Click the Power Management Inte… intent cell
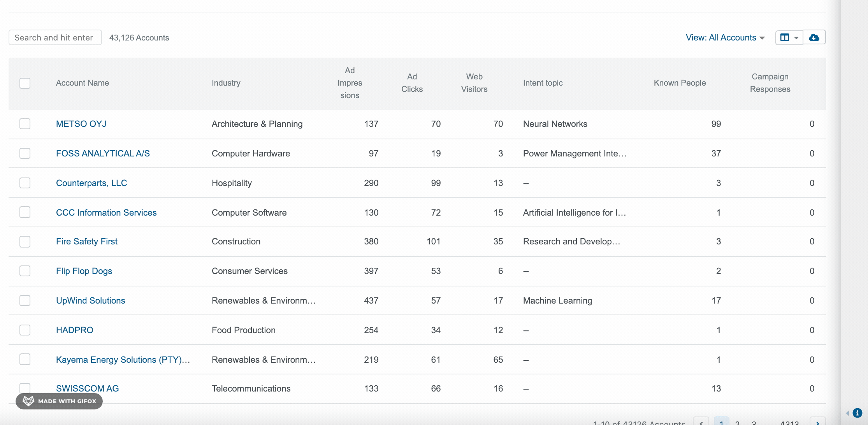Viewport: 868px width, 425px height. point(575,153)
